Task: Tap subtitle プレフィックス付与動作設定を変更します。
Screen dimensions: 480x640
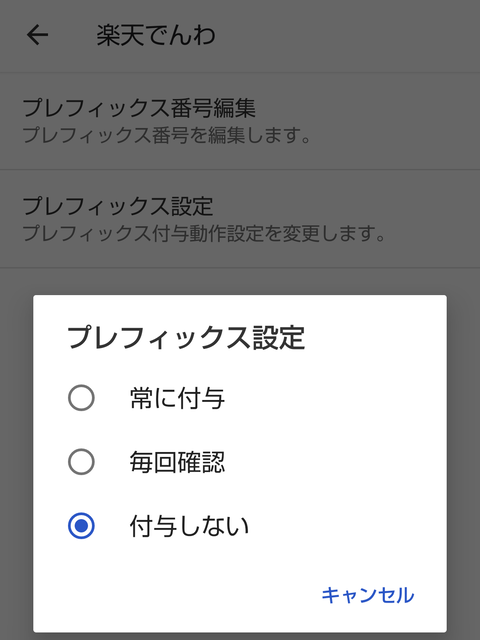Action: pos(204,233)
